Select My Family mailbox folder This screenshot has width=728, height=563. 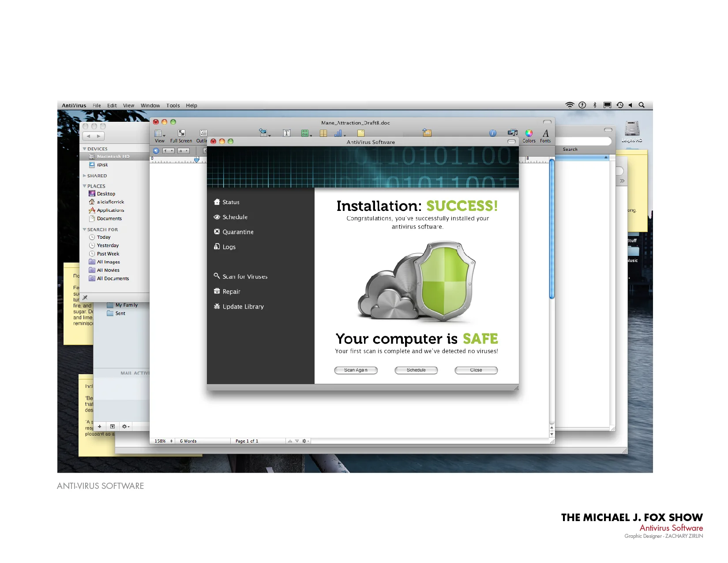(122, 305)
